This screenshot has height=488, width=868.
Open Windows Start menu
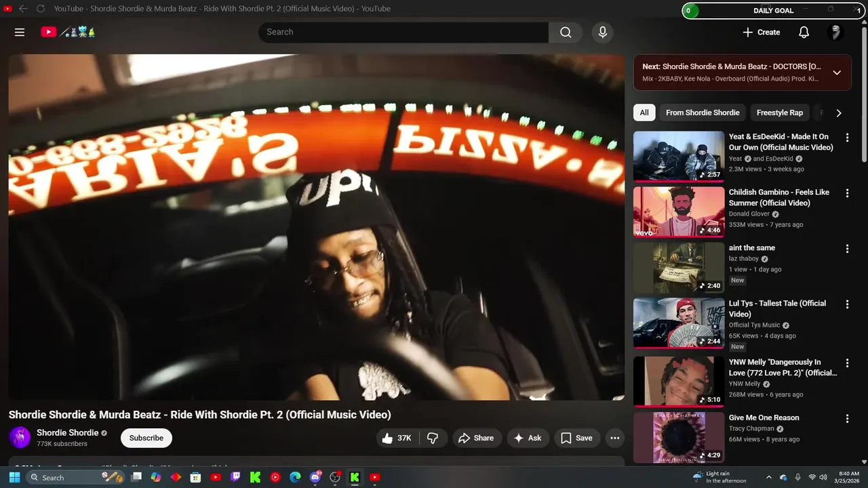[x=14, y=477]
